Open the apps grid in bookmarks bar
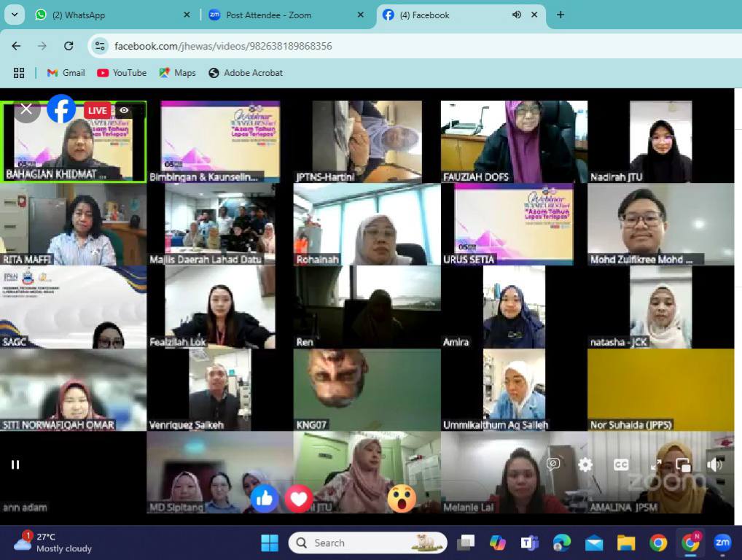Screen dimensions: 742x560 pos(19,73)
